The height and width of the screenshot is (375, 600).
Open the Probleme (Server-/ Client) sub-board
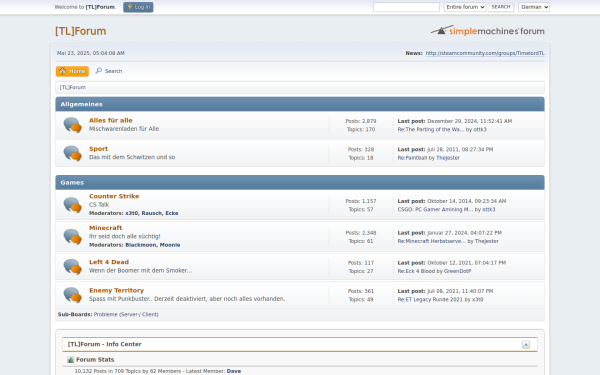tap(126, 314)
